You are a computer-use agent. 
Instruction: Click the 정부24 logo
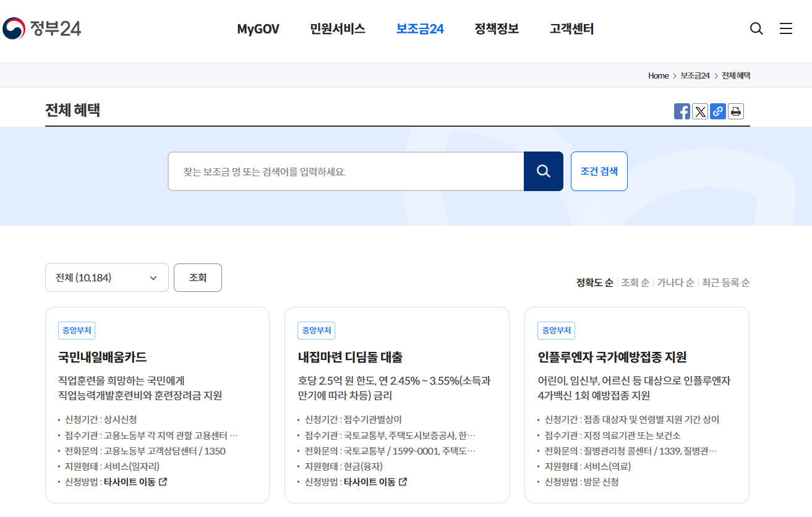click(x=42, y=27)
